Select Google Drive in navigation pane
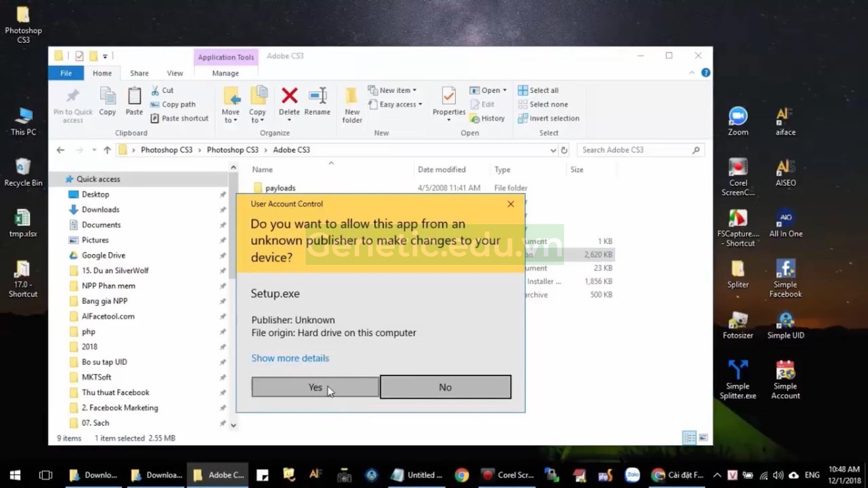The width and height of the screenshot is (868, 488). 103,255
